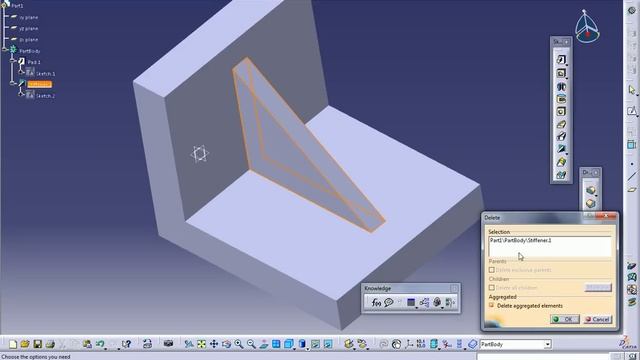
Task: Select Sketch.2 under Stiffener.1
Action: pyautogui.click(x=45, y=96)
